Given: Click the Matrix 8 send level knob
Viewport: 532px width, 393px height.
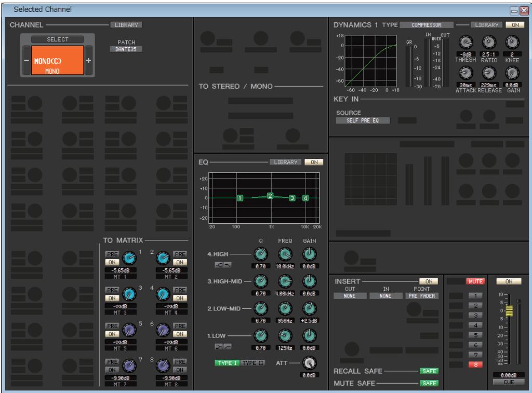Looking at the screenshot, I should pos(163,366).
